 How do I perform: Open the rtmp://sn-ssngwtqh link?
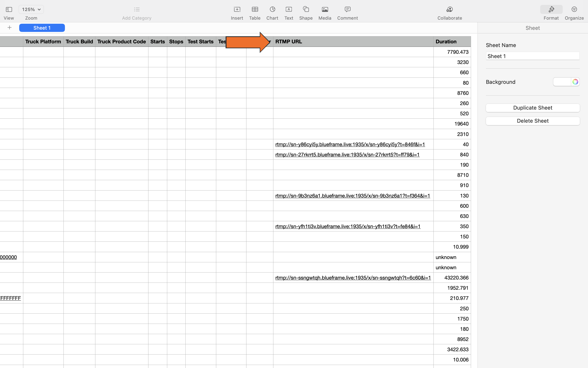(x=353, y=278)
